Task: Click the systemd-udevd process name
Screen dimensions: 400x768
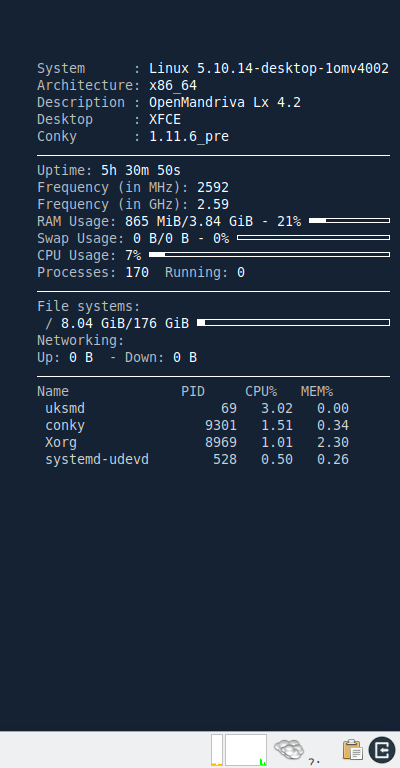Action: tap(97, 459)
